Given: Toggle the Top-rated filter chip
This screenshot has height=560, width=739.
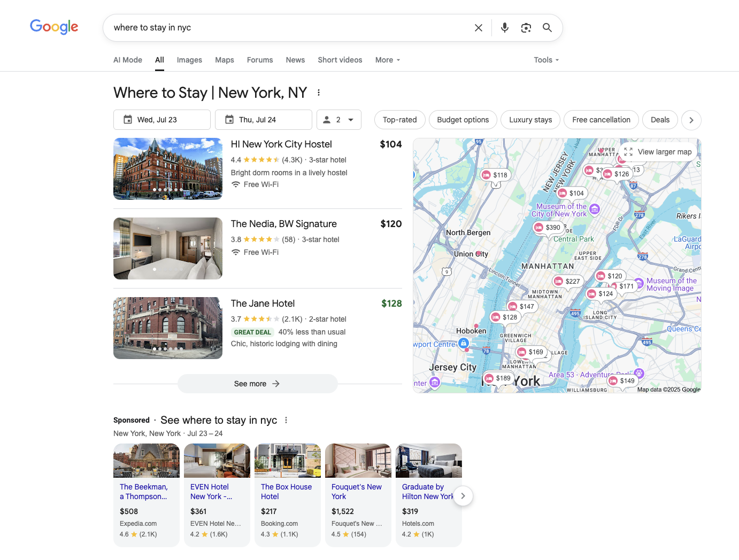Looking at the screenshot, I should (x=400, y=120).
